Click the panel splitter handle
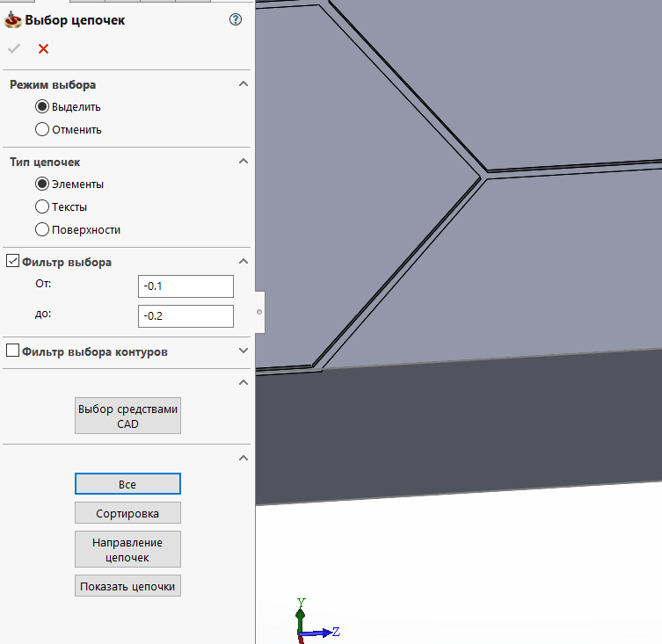 click(259, 312)
